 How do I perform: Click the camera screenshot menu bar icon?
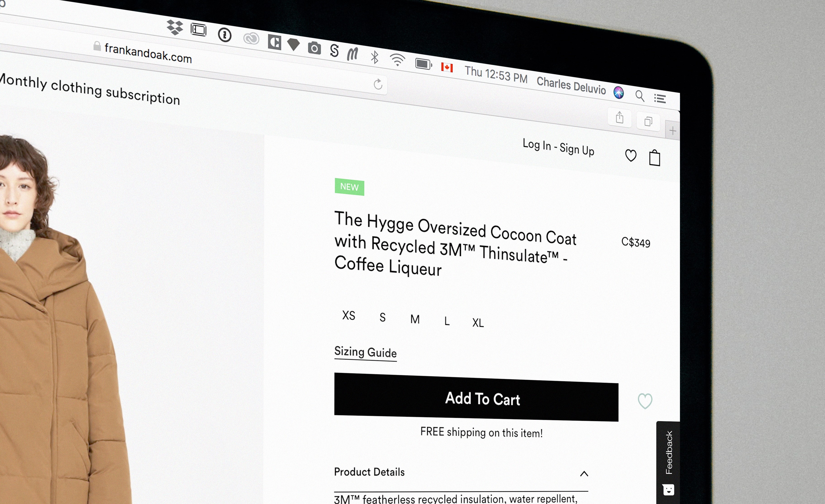coord(314,48)
